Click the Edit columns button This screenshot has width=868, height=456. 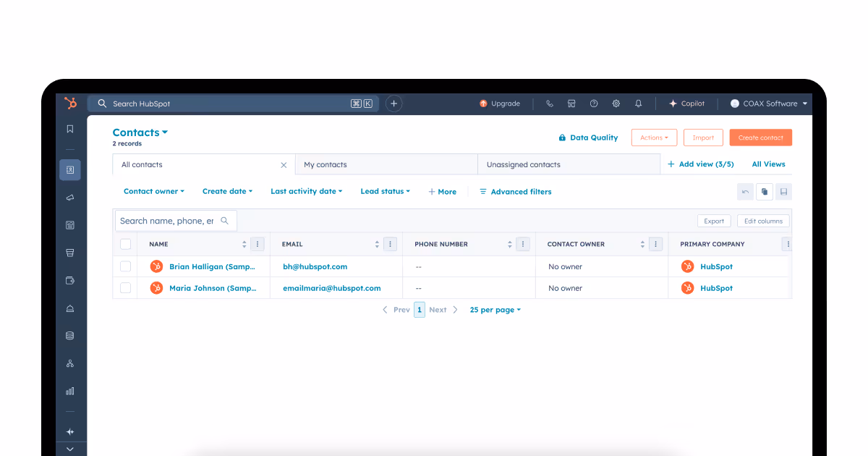click(x=764, y=221)
